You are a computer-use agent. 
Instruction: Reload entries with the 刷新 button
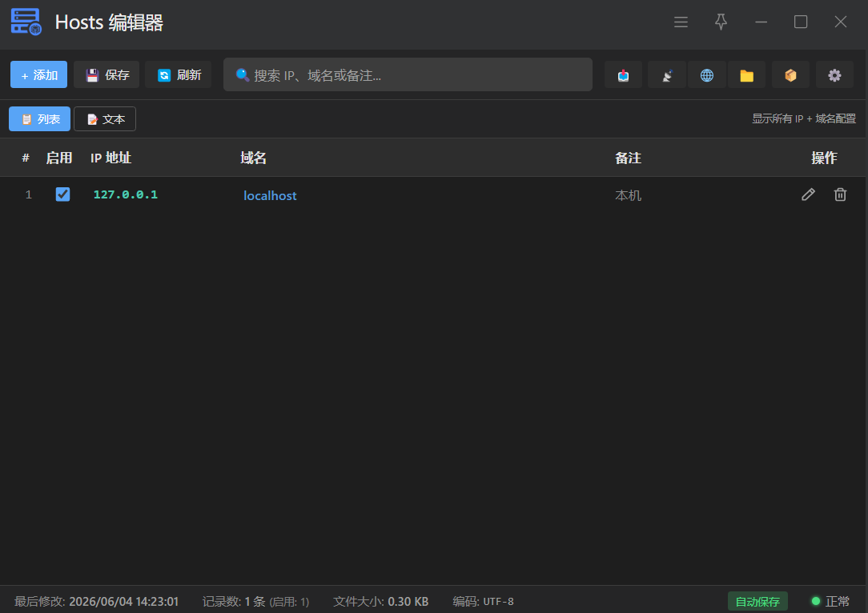[179, 74]
